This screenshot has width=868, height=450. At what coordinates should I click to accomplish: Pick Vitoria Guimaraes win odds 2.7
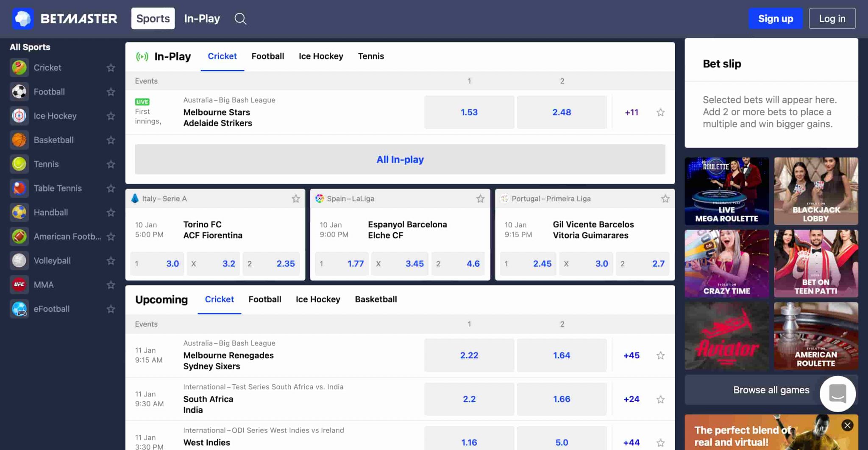pos(643,264)
